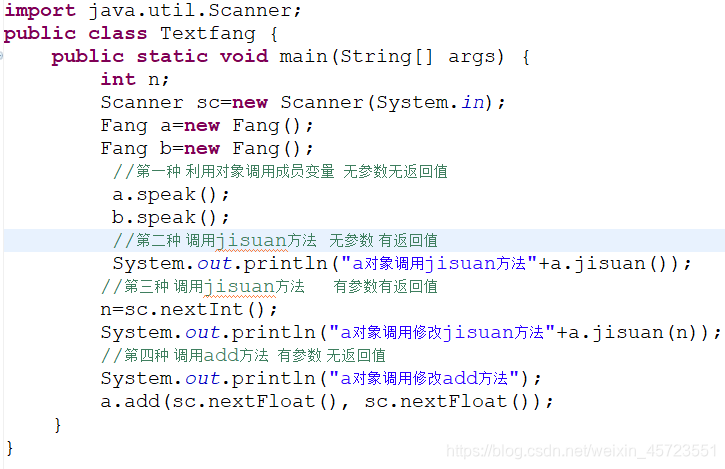Click the Scanner sc=new Scanner(System.in) line
This screenshot has height=469, width=725.
[x=303, y=102]
